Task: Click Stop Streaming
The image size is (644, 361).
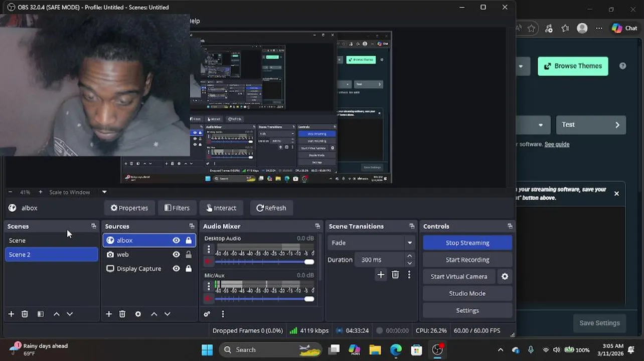Action: 467,243
